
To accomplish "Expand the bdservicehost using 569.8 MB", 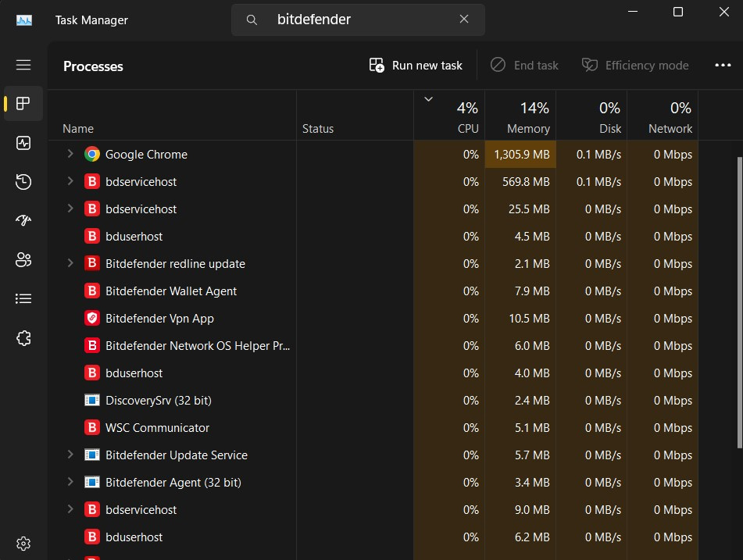I will click(x=70, y=181).
